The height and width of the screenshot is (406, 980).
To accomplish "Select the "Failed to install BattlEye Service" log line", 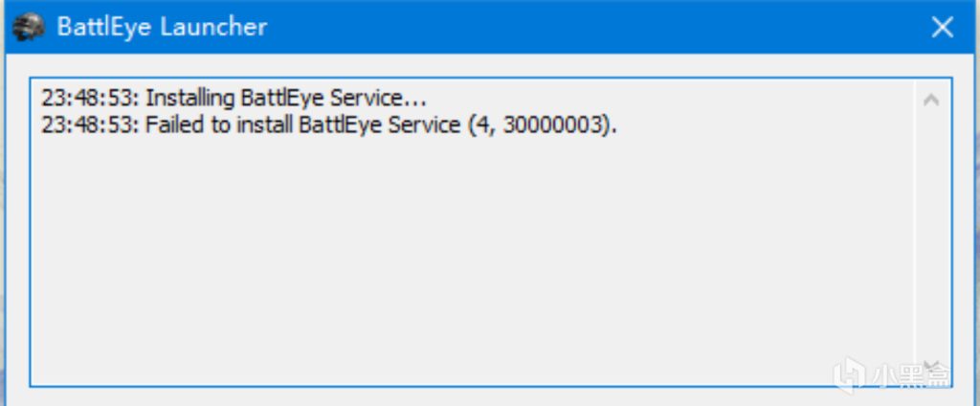I will click(x=330, y=125).
